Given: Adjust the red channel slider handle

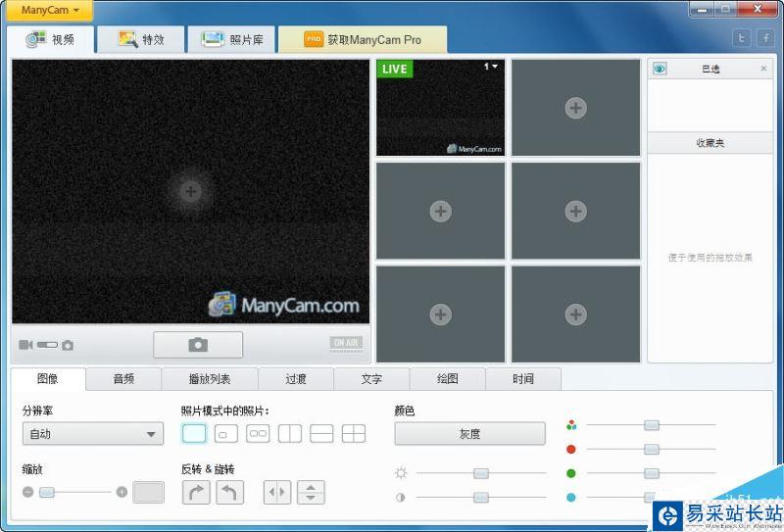Looking at the screenshot, I should pos(652,449).
